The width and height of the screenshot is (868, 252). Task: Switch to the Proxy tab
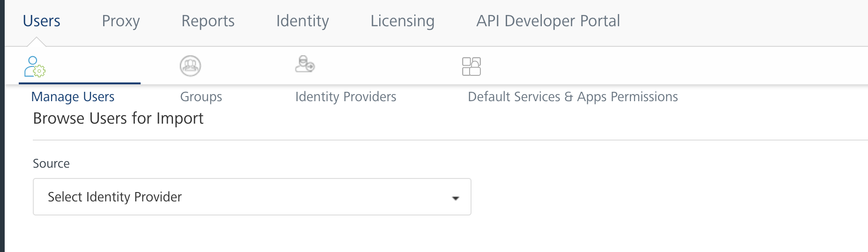(x=121, y=21)
